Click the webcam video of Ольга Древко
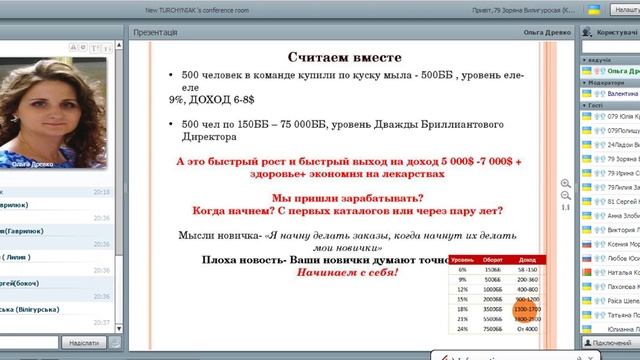640x360 pixels. (x=53, y=113)
